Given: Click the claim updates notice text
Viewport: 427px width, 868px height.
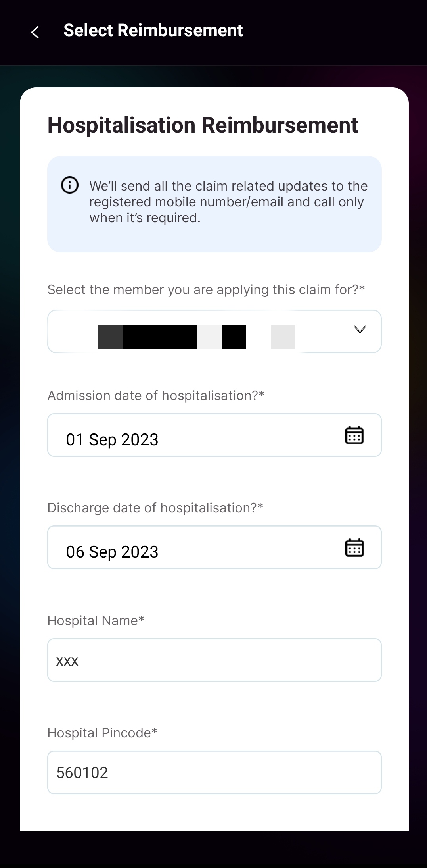Looking at the screenshot, I should 228,202.
